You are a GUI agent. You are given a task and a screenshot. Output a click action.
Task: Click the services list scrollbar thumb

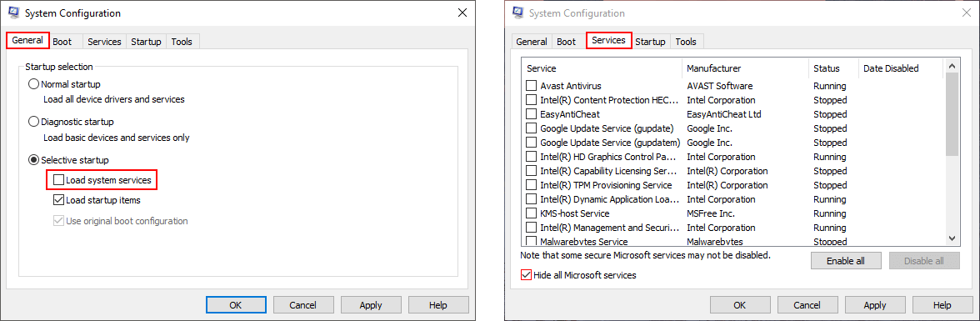952,113
